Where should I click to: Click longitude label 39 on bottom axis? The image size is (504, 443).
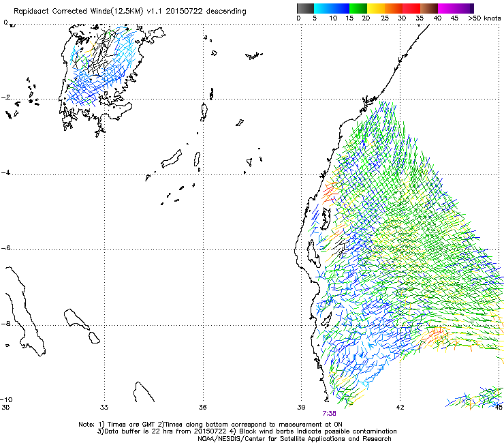tap(301, 407)
